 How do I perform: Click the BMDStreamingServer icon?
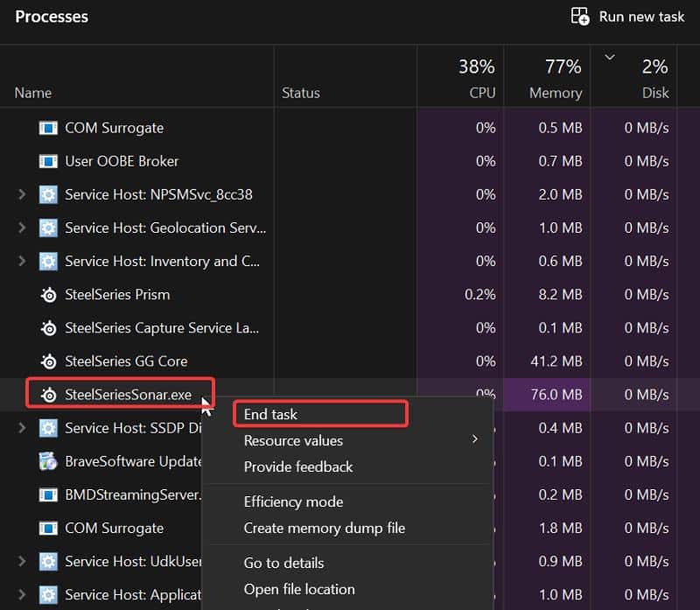coord(48,494)
